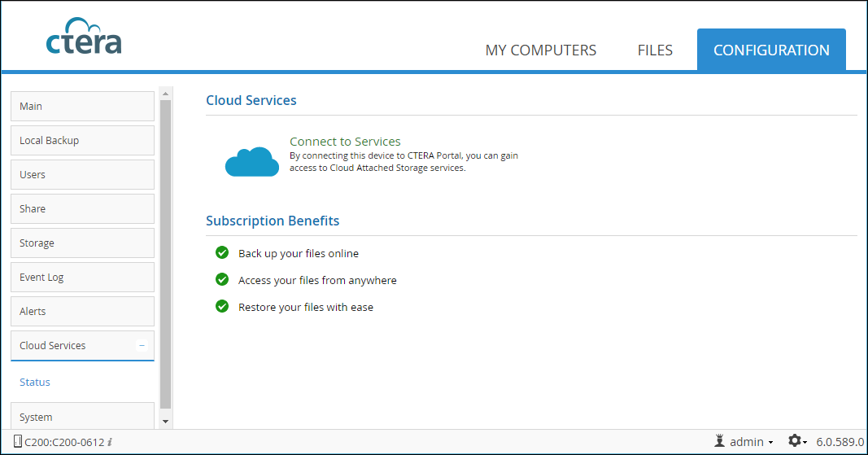Image resolution: width=868 pixels, height=455 pixels.
Task: Select the CONFIGURATION tab
Action: click(771, 50)
